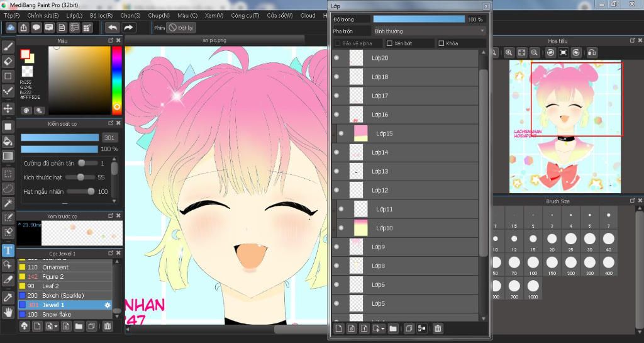Switch to the an pic.png tab
This screenshot has width=644, height=343.
pyautogui.click(x=214, y=40)
